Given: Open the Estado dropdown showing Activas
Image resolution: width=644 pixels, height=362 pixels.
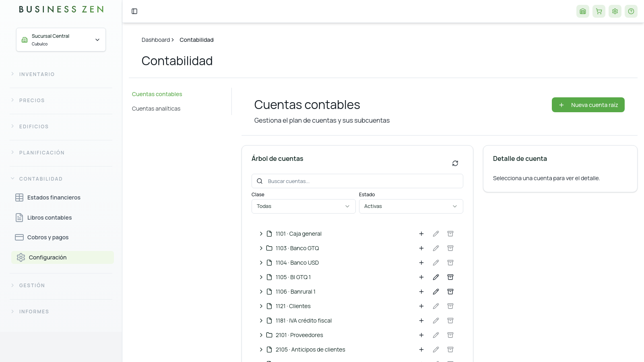Looking at the screenshot, I should (x=411, y=206).
